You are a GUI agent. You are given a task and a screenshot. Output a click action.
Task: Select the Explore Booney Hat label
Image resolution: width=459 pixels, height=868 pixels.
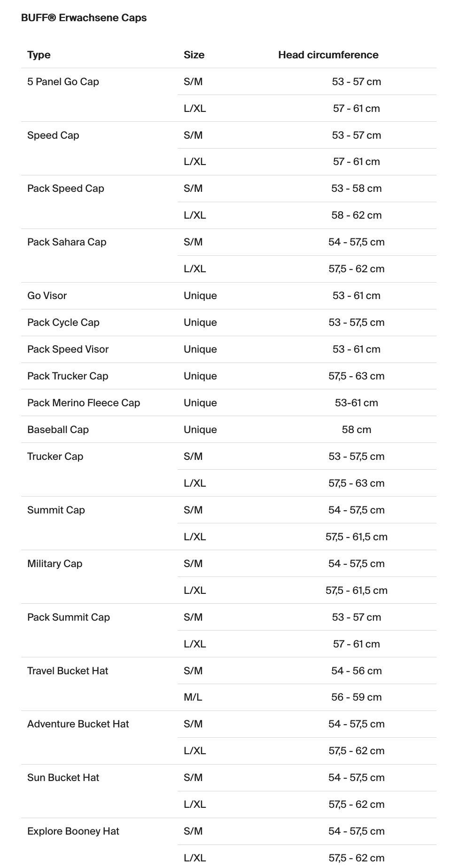coord(73,831)
